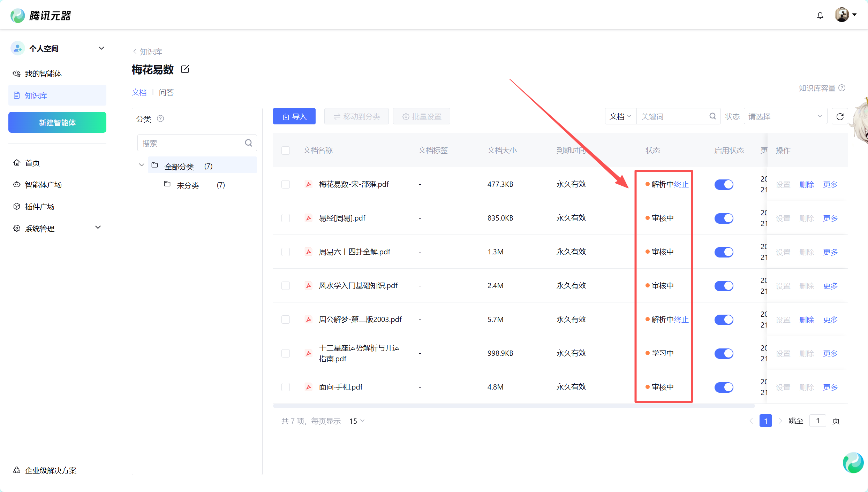Switch to the 问答 tab
The image size is (868, 492).
(166, 92)
